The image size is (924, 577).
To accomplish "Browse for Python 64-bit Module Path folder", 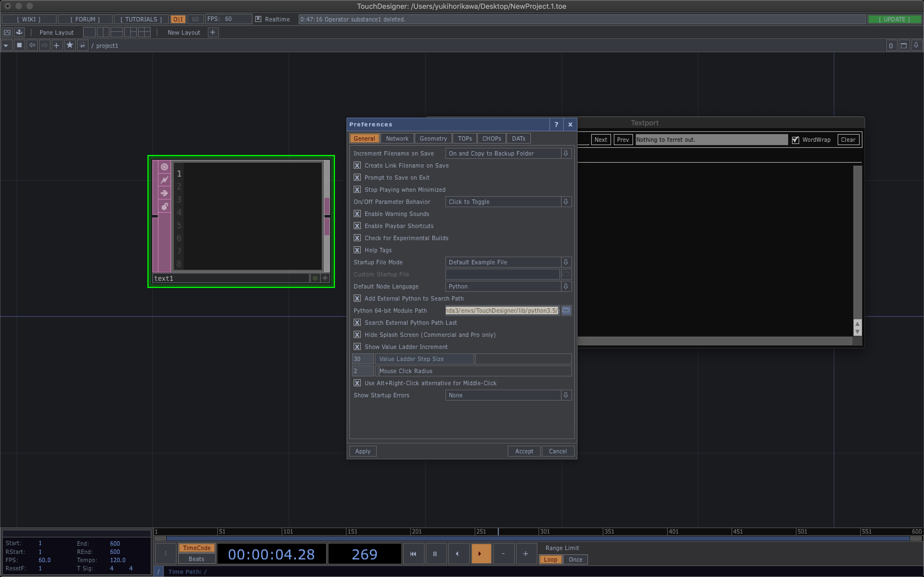I will coord(566,310).
